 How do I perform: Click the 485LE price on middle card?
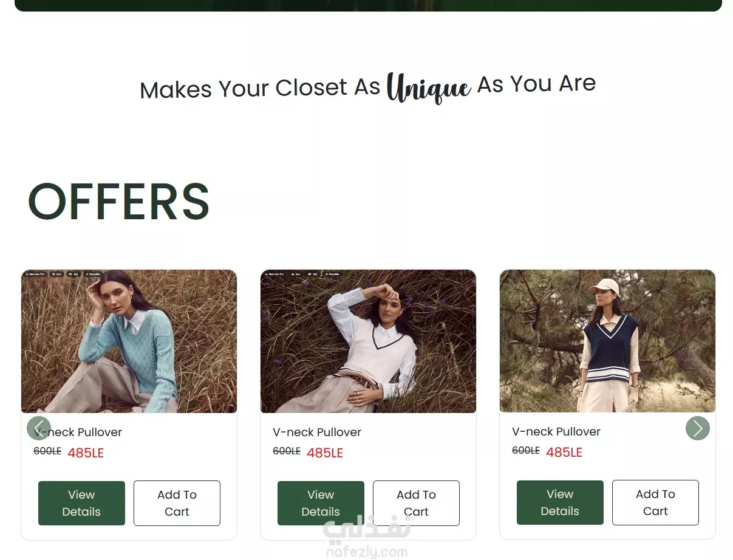(325, 453)
